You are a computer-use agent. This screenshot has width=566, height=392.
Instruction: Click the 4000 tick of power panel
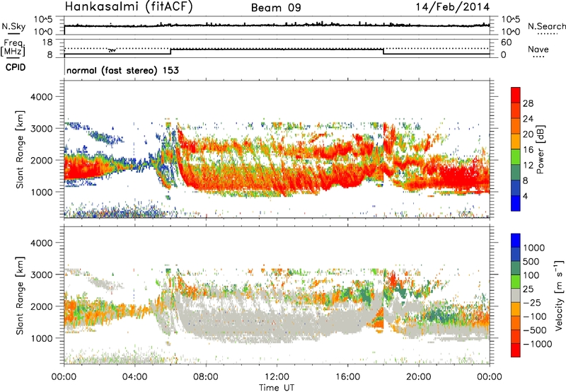(42, 97)
